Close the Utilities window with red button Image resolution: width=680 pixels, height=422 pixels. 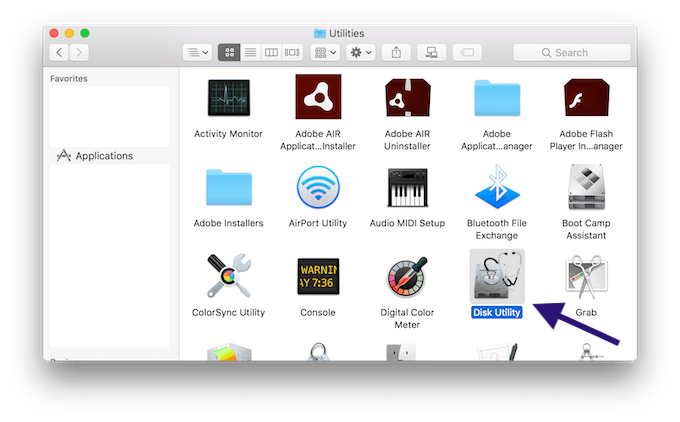pos(54,33)
